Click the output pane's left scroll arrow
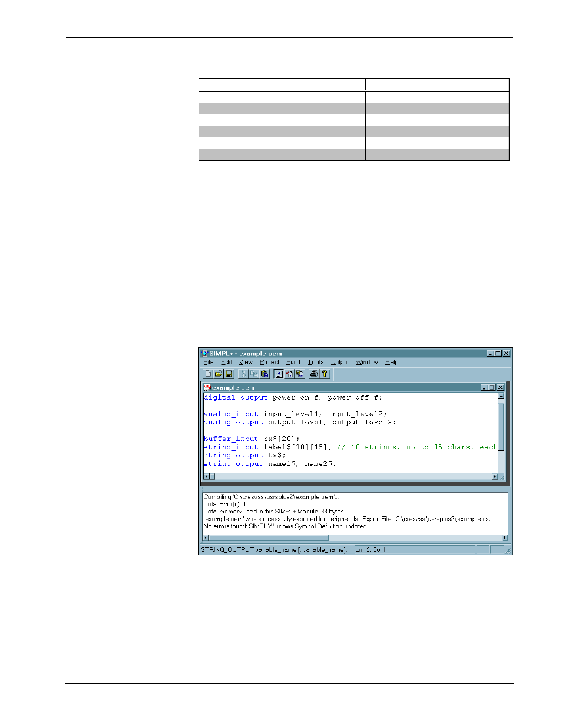Viewport: 562px width, 728px height. [x=206, y=538]
